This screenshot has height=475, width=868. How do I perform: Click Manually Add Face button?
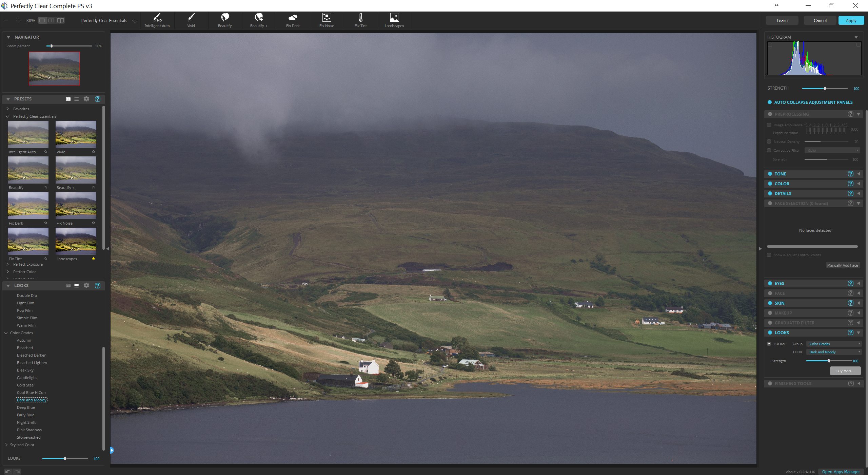tap(843, 265)
